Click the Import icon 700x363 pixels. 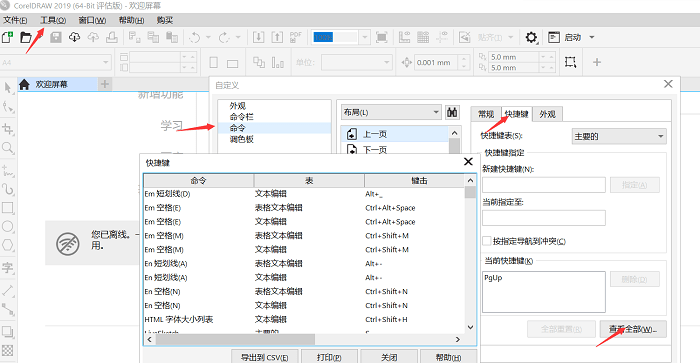(258, 37)
